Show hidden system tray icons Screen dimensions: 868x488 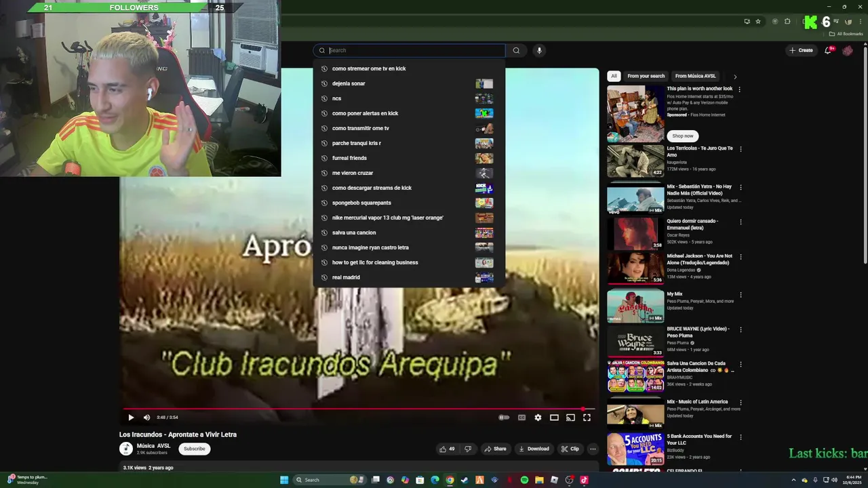click(x=793, y=480)
